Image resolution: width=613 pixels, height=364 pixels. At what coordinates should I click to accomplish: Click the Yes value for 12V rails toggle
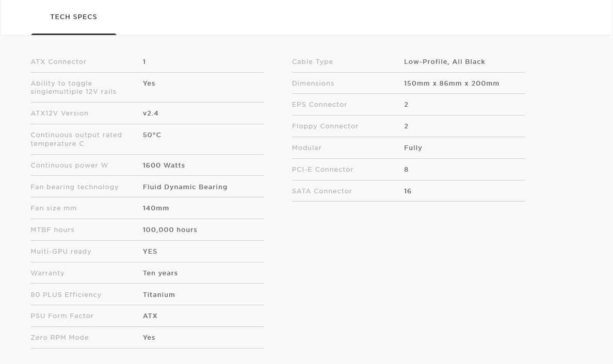click(x=149, y=83)
